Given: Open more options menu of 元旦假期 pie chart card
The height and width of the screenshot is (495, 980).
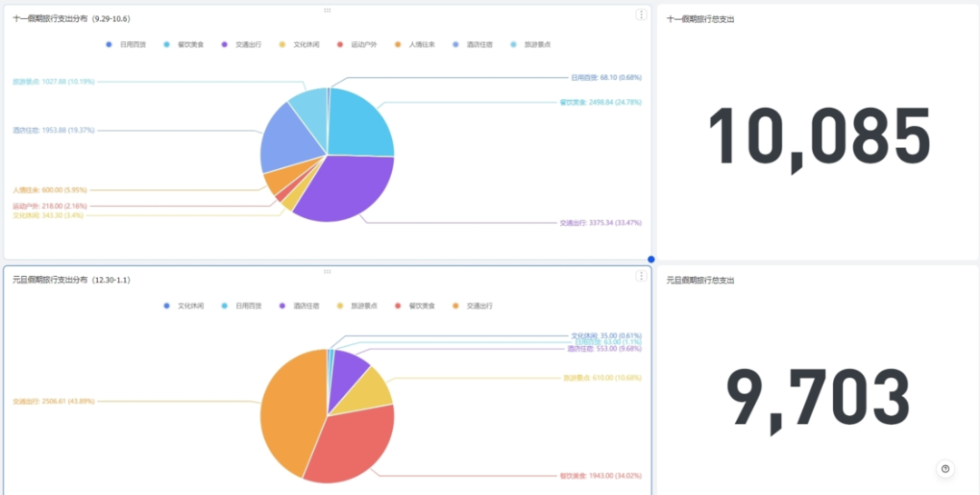Looking at the screenshot, I should pyautogui.click(x=642, y=276).
